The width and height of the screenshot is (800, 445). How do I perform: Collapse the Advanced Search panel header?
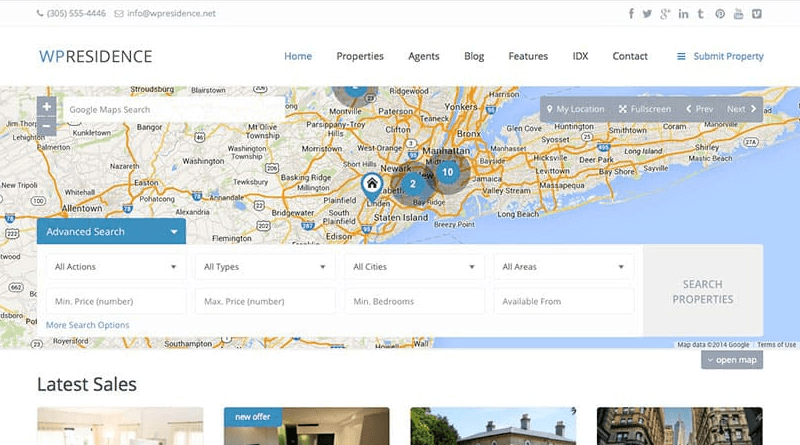pyautogui.click(x=111, y=232)
